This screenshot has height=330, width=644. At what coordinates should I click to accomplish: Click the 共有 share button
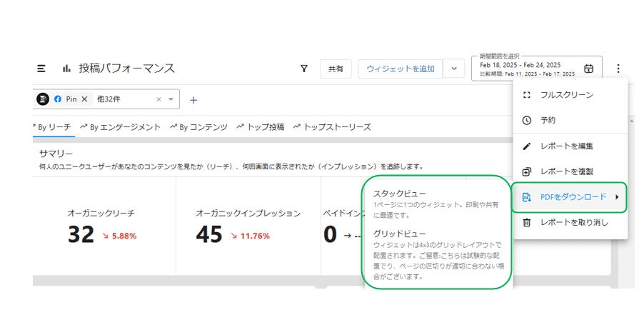pyautogui.click(x=336, y=69)
